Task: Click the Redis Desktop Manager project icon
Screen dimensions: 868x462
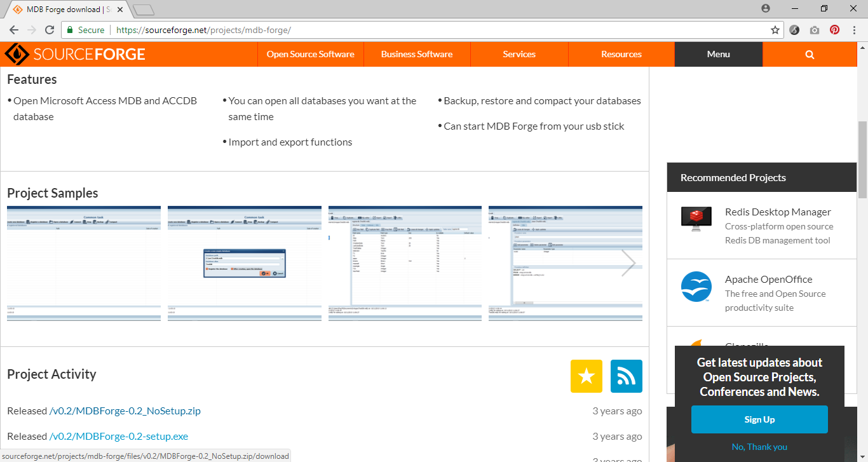Action: click(x=696, y=218)
